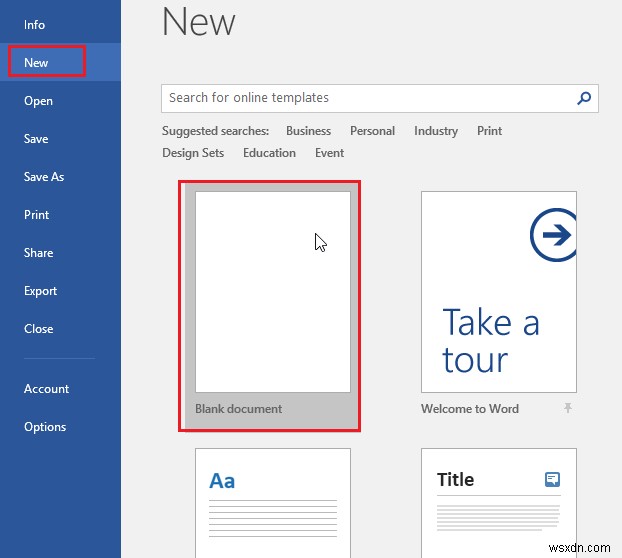Select the Aa single spaced template
This screenshot has width=622, height=558.
(x=273, y=503)
